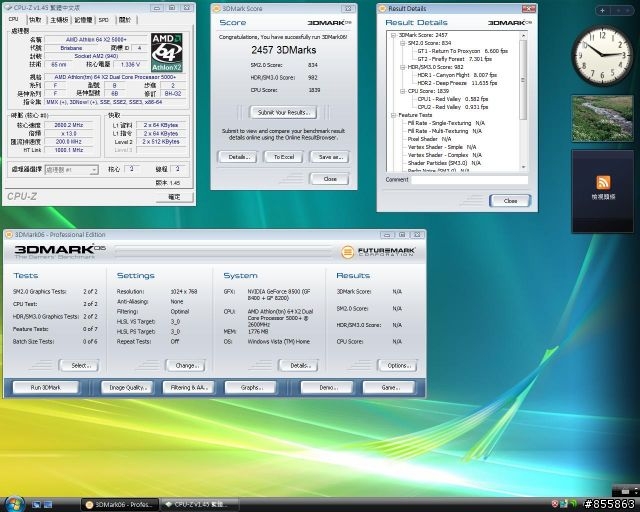Click the 3DMark06 Professional Edition title icon
The image size is (640, 512).
point(9,234)
